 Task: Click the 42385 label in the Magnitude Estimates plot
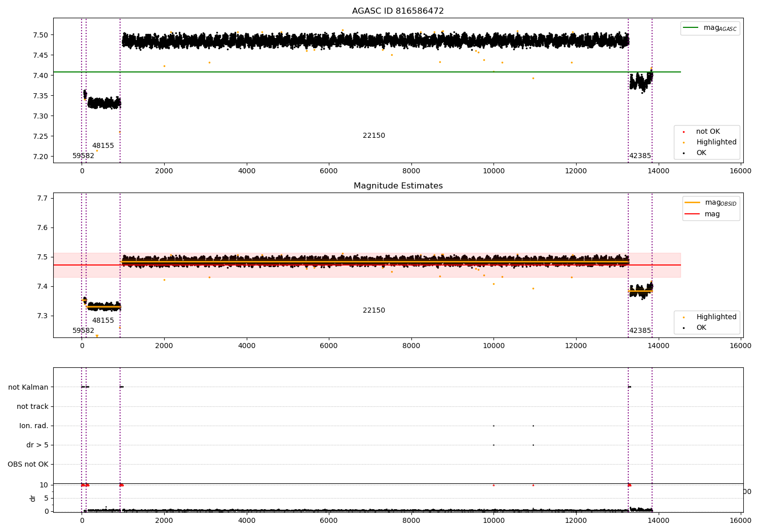(640, 331)
